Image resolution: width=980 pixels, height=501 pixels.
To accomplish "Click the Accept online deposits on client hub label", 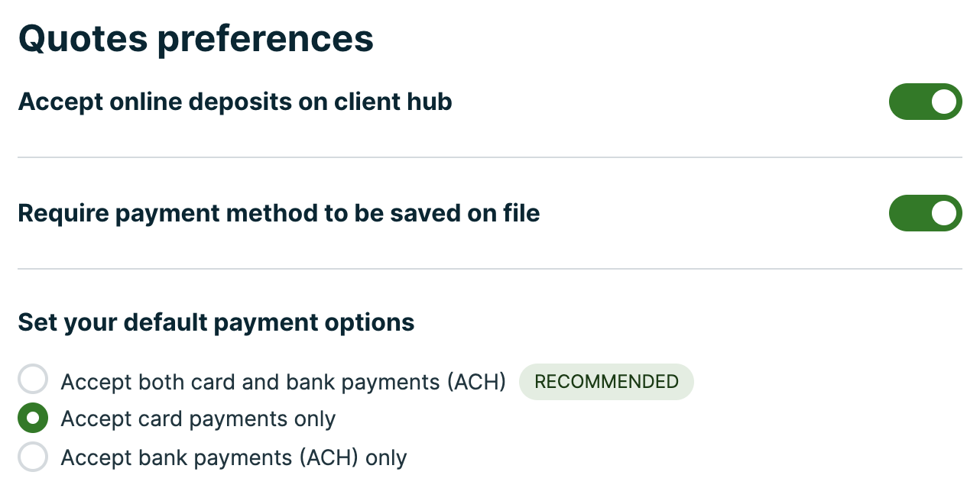I will (x=235, y=102).
